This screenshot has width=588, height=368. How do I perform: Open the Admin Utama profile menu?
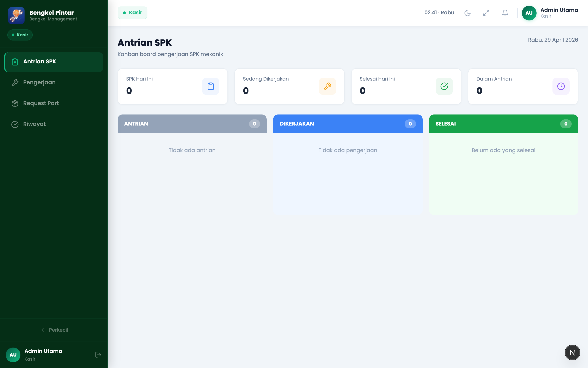pos(550,13)
